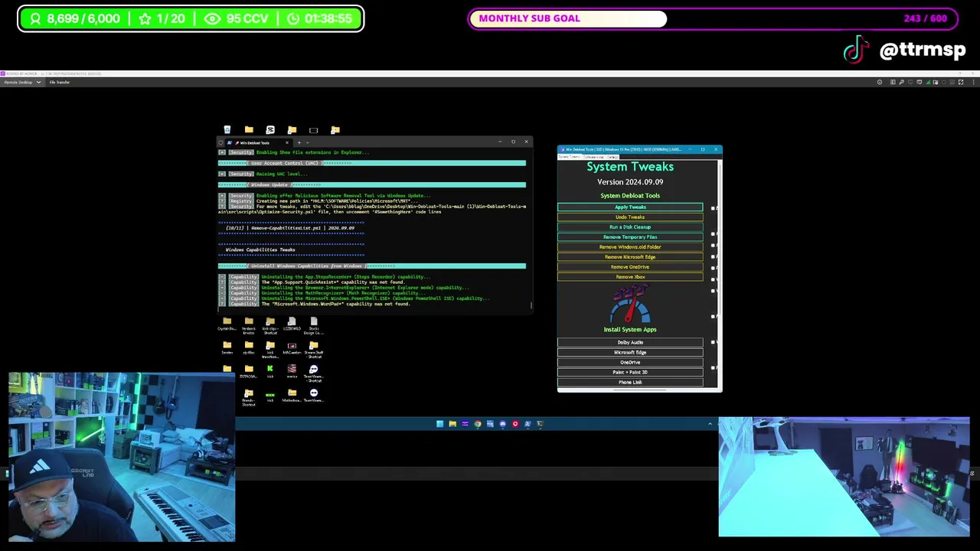Click the Undo Tweaks button
Viewport: 980px width, 551px height.
pyautogui.click(x=630, y=217)
